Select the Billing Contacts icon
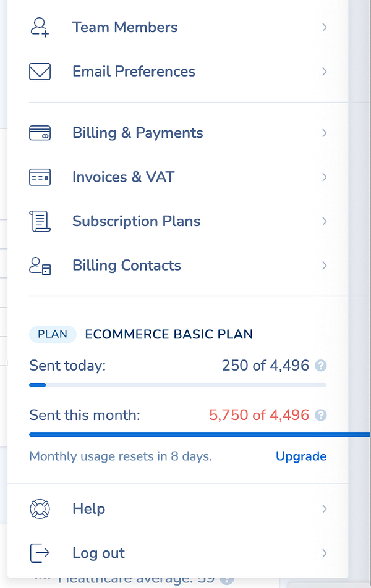Image resolution: width=371 pixels, height=588 pixels. pos(39,265)
